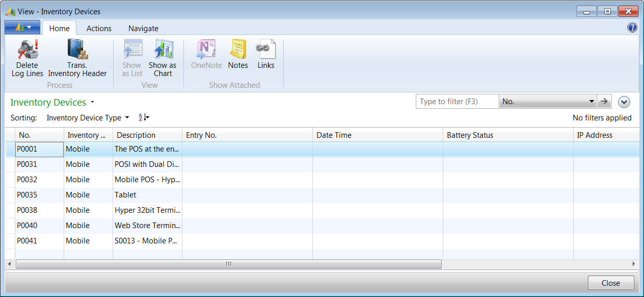Click the Close button
Image resolution: width=644 pixels, height=297 pixels.
(x=611, y=283)
